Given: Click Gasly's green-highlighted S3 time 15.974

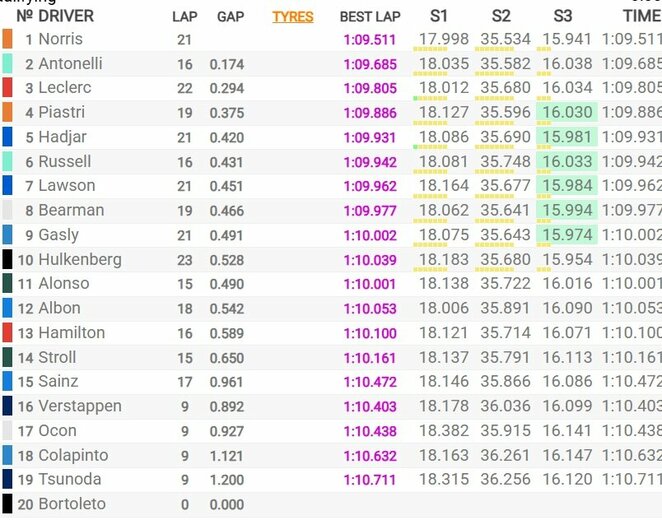Looking at the screenshot, I should pyautogui.click(x=568, y=235).
